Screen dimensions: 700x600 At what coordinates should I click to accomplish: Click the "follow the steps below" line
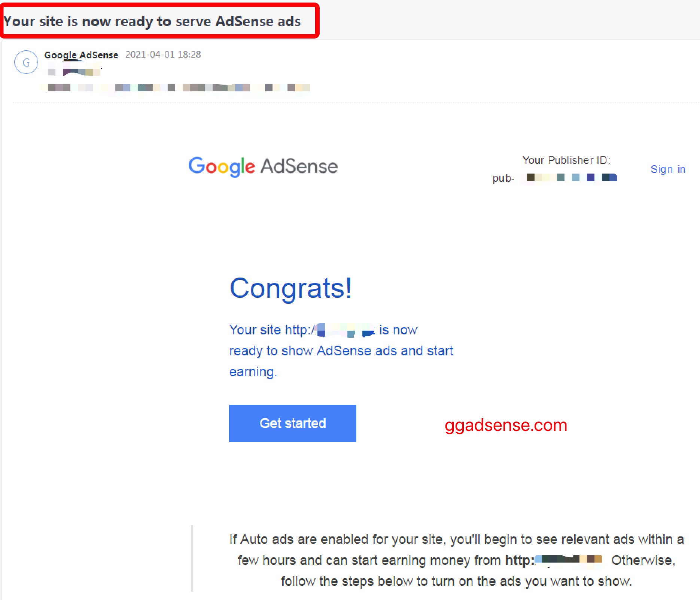click(x=456, y=581)
